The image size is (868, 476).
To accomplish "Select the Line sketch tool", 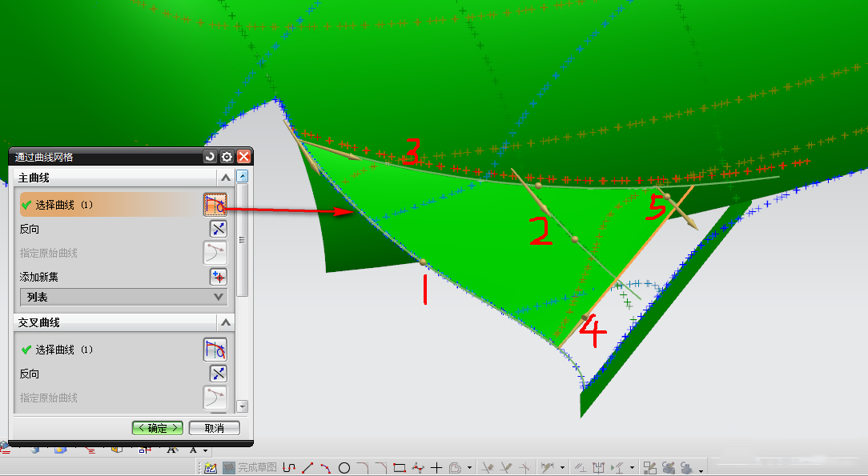I will pos(307,468).
